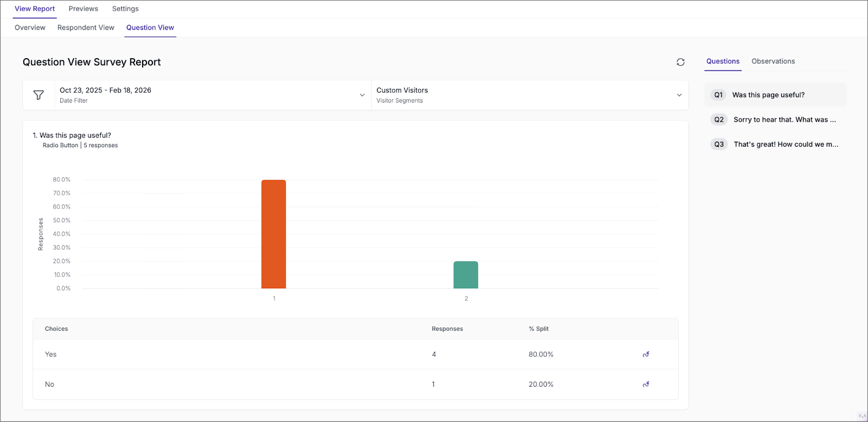Open the Observations tab
This screenshot has height=422, width=868.
[773, 61]
